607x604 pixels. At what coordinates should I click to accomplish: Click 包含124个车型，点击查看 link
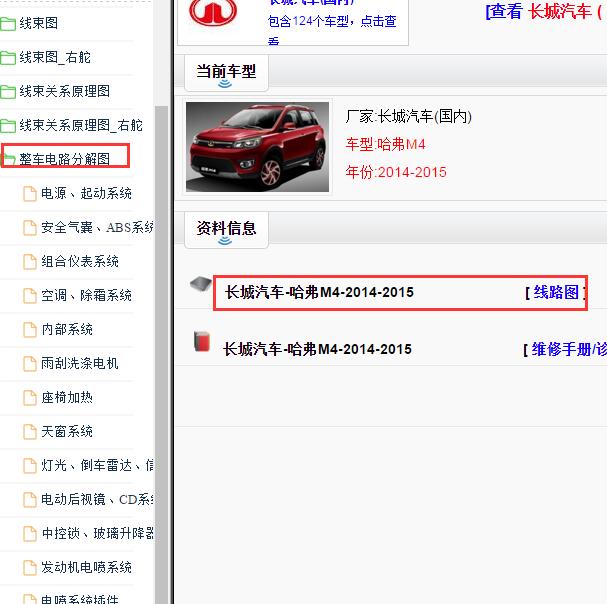pos(332,29)
